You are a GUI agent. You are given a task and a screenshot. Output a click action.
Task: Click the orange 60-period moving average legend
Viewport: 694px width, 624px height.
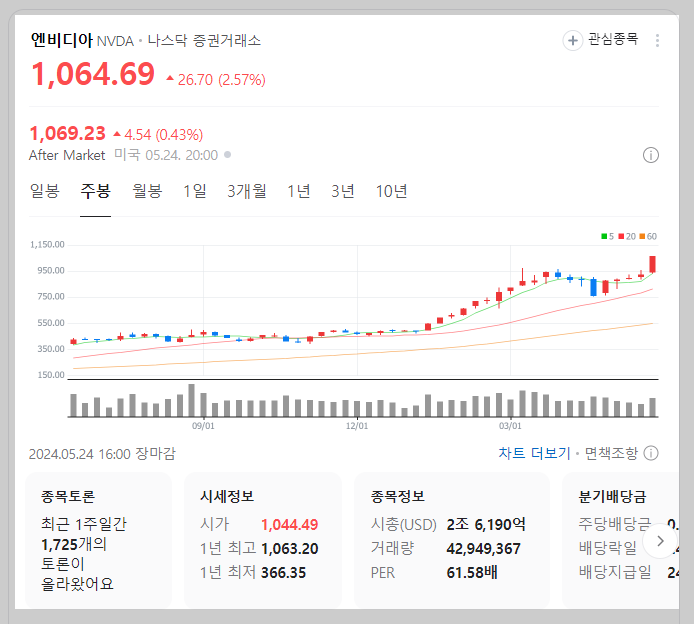648,236
